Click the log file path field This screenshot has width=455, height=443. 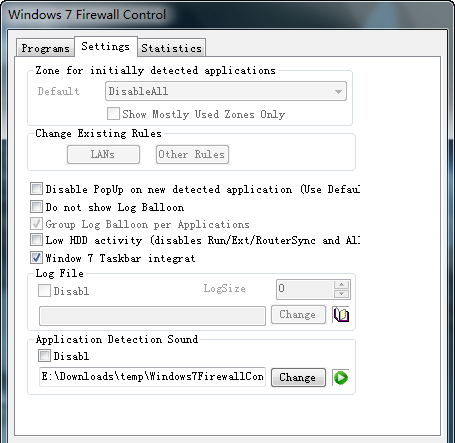(x=152, y=316)
